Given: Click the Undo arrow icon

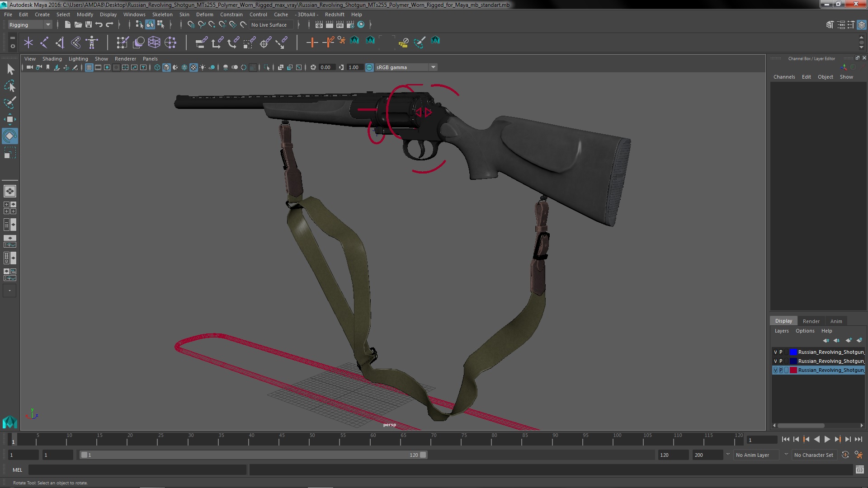Looking at the screenshot, I should 99,24.
